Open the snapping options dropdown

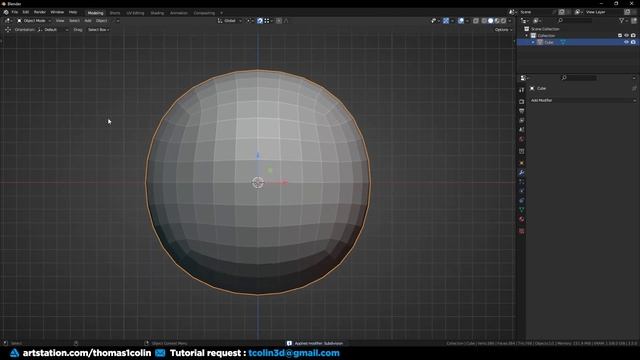click(x=268, y=20)
